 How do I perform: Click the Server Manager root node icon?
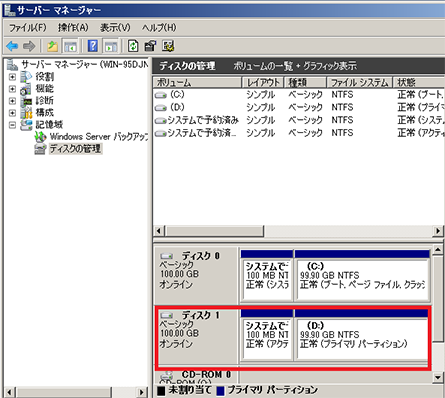coord(12,65)
